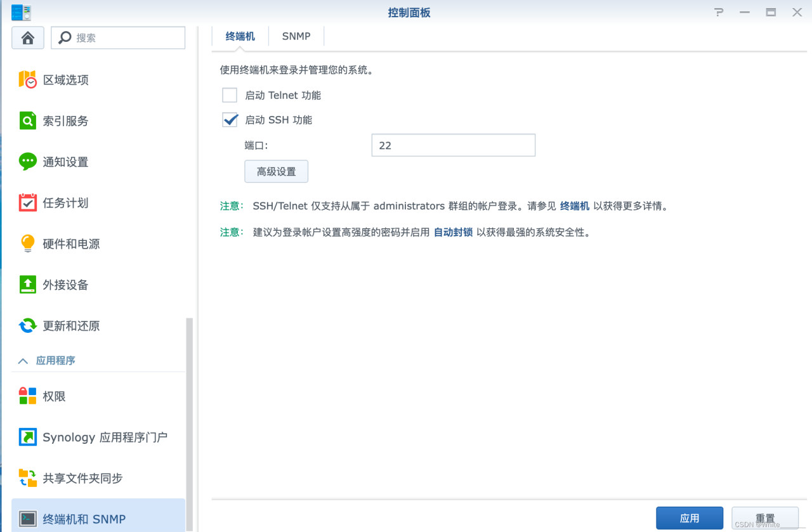The image size is (812, 532).
Task: Click the sidebar vertical scrollbar
Action: tap(189, 418)
